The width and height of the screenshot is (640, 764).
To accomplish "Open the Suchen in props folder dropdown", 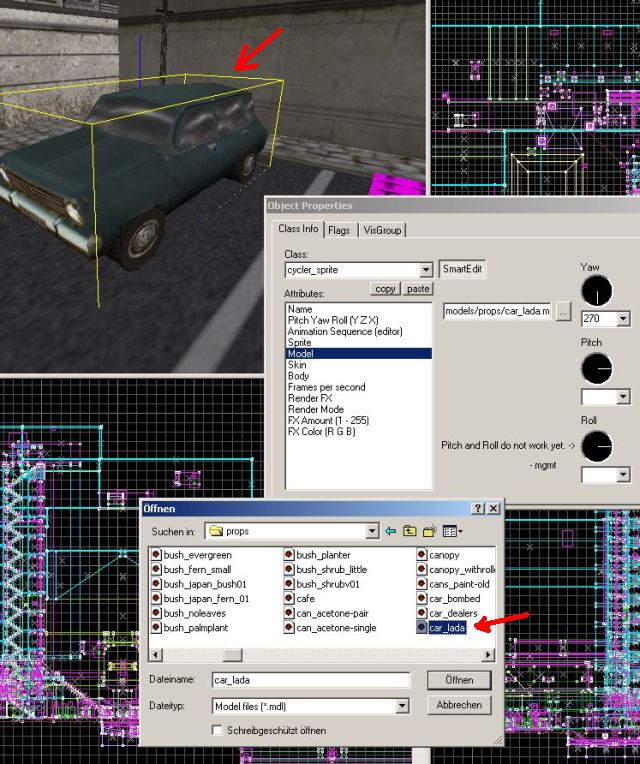I will pyautogui.click(x=372, y=531).
